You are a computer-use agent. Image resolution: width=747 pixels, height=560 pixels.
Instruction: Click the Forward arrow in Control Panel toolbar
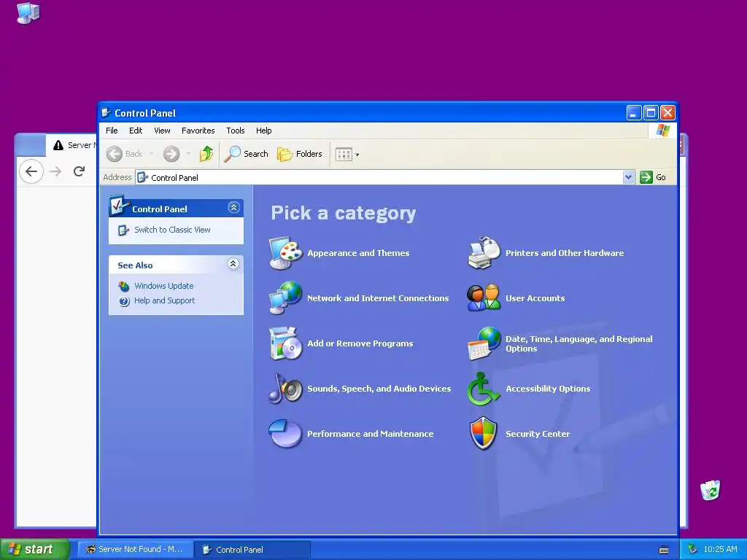click(171, 154)
